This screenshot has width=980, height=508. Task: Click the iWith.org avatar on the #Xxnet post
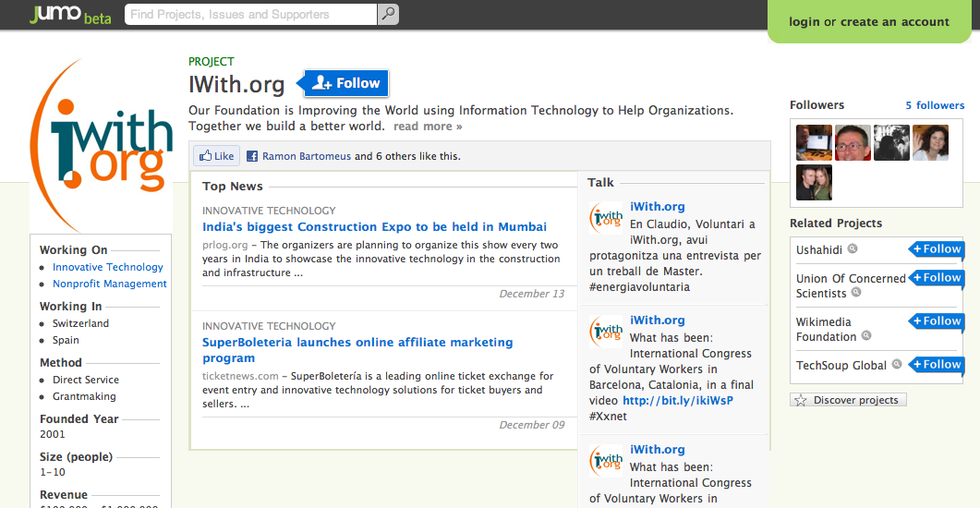[606, 332]
